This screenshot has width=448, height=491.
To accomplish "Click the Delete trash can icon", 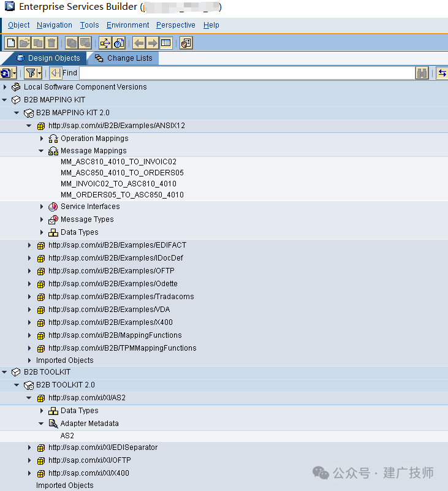I will (x=51, y=43).
